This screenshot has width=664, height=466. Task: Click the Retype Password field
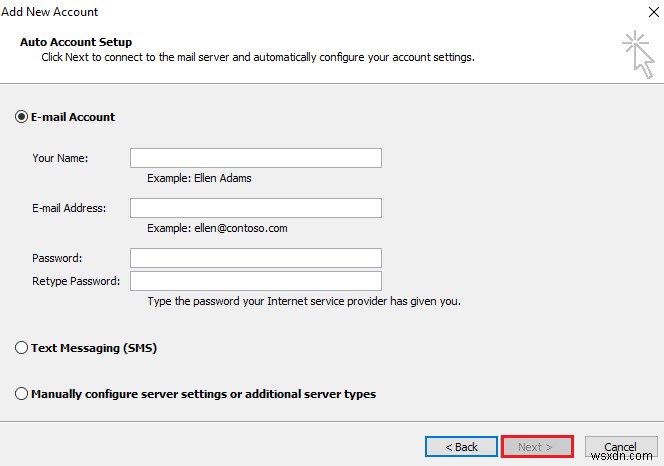(x=255, y=281)
